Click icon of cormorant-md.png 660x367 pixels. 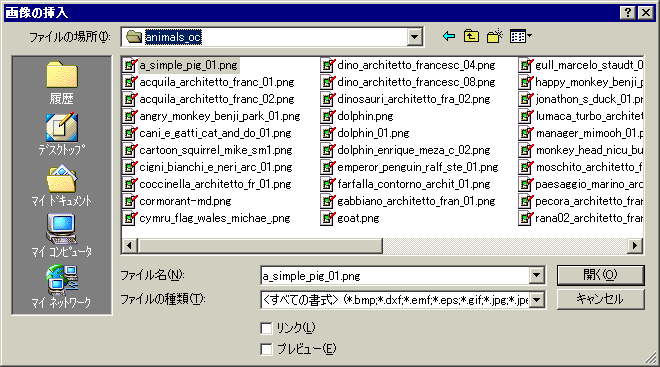click(130, 201)
